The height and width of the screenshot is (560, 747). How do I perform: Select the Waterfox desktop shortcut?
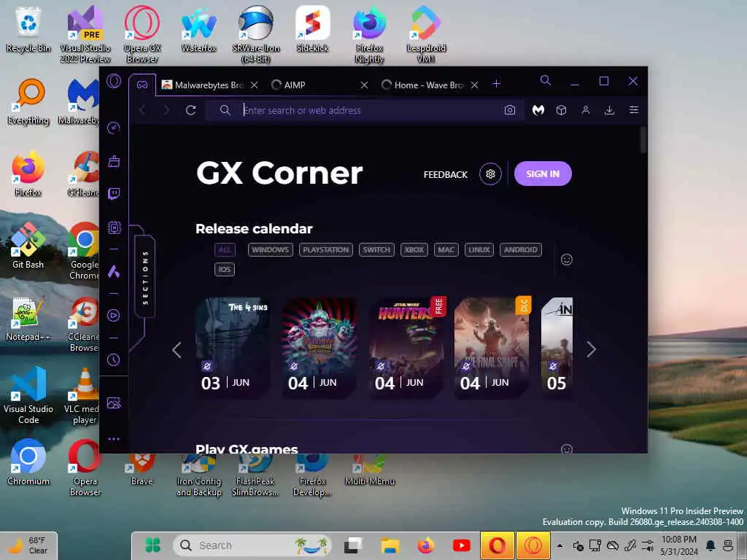[x=198, y=29]
